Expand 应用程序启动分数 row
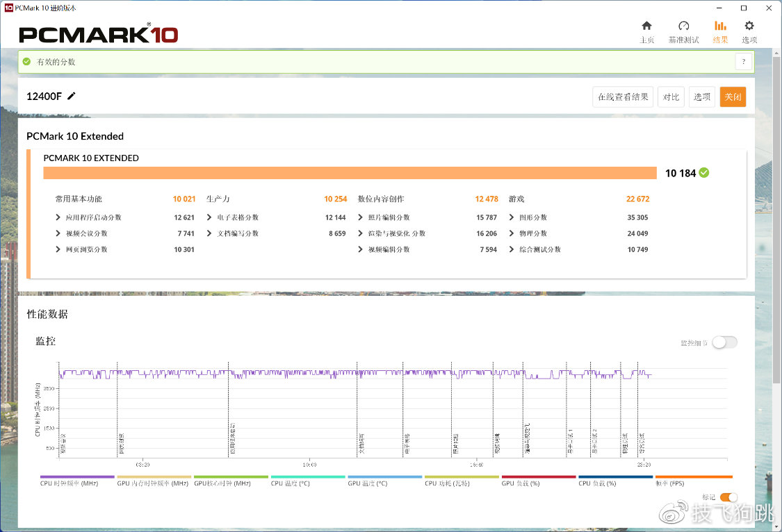The image size is (782, 532). [x=58, y=217]
